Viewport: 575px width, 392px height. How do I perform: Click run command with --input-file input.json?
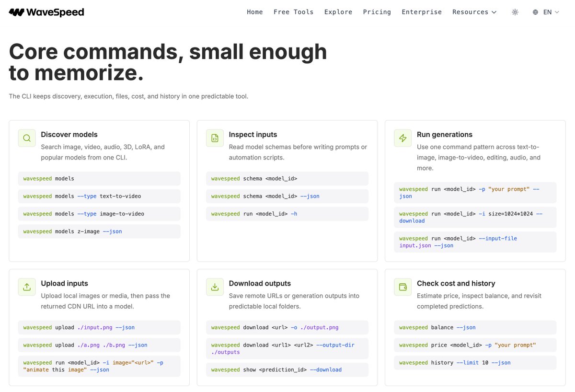tap(475, 242)
